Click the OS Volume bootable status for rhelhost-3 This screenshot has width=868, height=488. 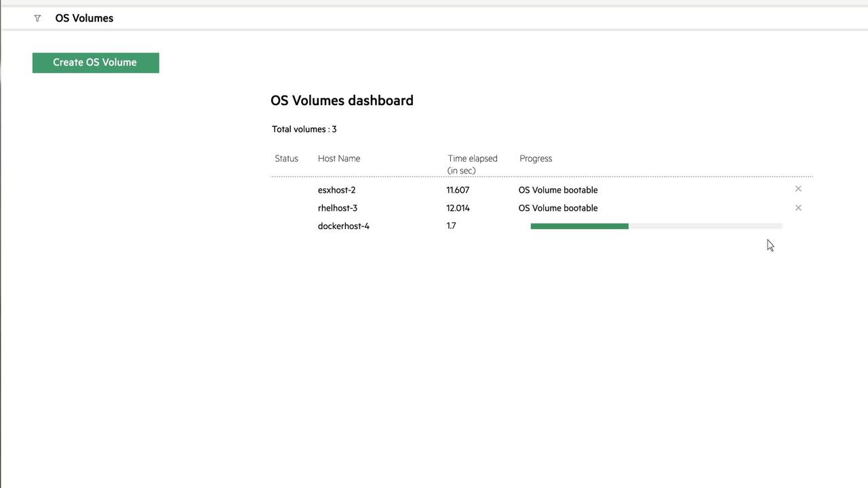click(557, 208)
